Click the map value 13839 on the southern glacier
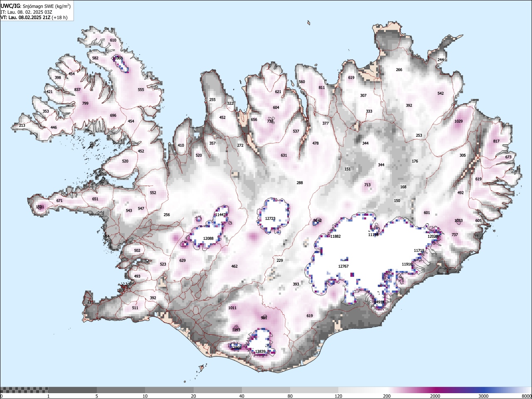 coord(260,352)
